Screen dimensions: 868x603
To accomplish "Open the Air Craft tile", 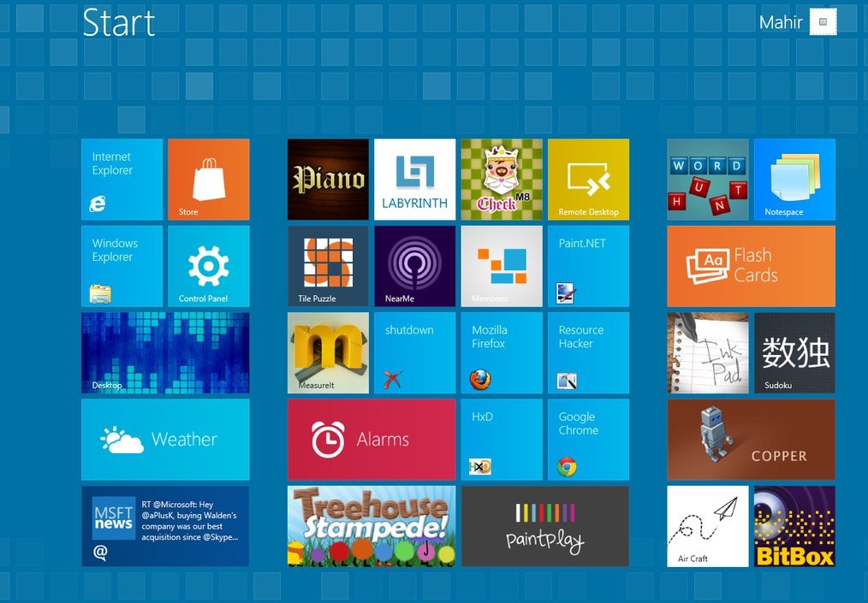I will (708, 526).
